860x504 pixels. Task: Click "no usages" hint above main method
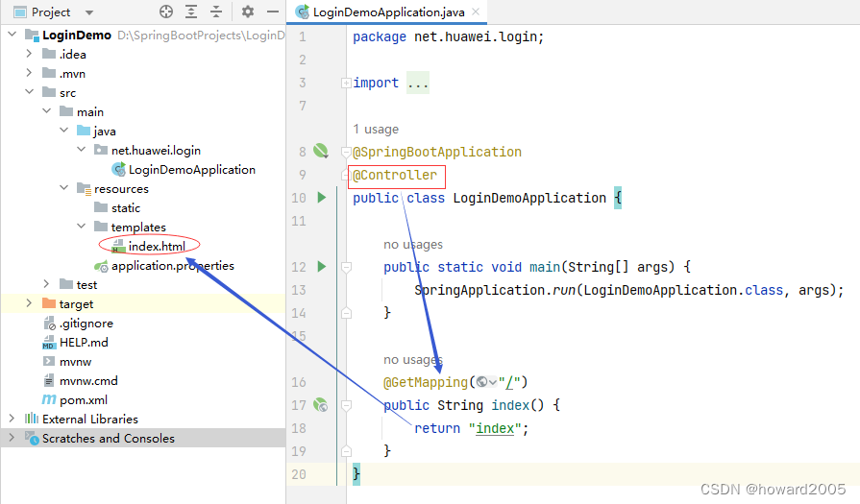click(413, 245)
